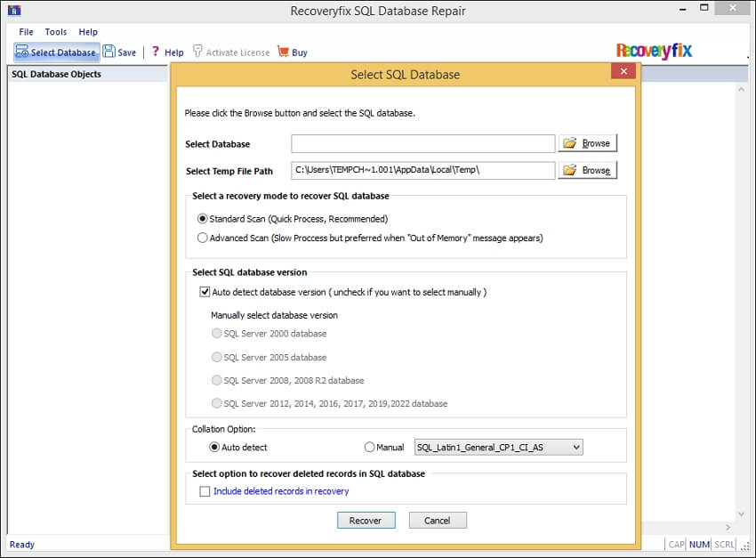Click the SCRL indicator in status bar
The height and width of the screenshot is (558, 756).
tap(724, 545)
